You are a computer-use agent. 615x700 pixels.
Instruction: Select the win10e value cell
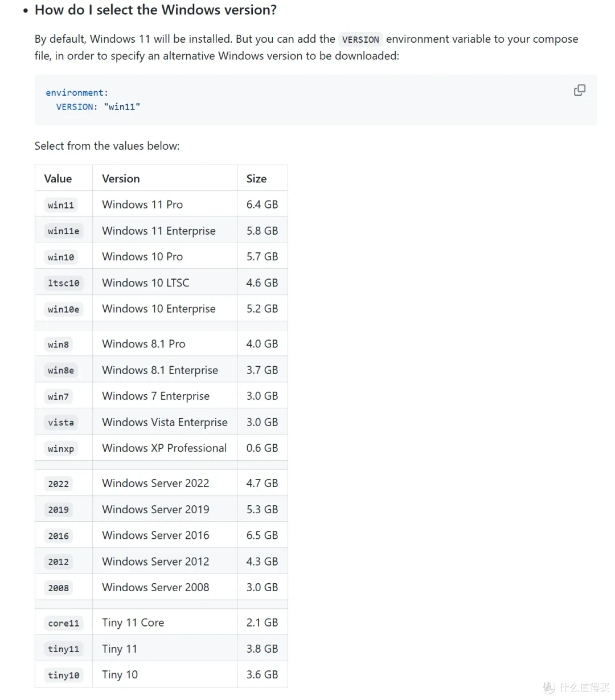[x=64, y=309]
